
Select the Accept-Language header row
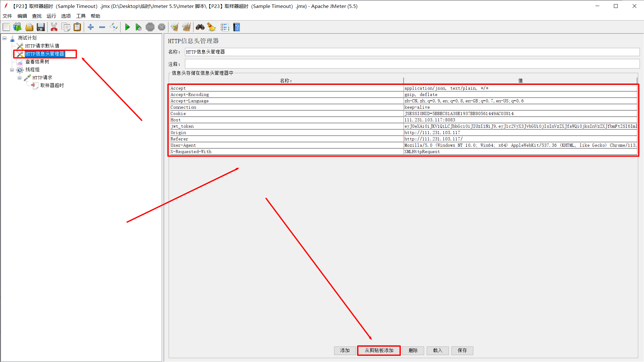click(403, 101)
